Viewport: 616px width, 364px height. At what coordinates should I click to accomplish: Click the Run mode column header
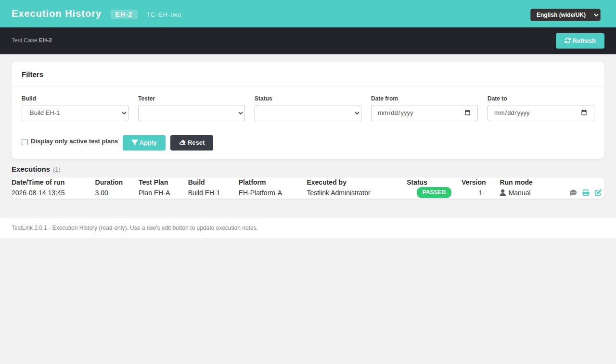pyautogui.click(x=516, y=182)
